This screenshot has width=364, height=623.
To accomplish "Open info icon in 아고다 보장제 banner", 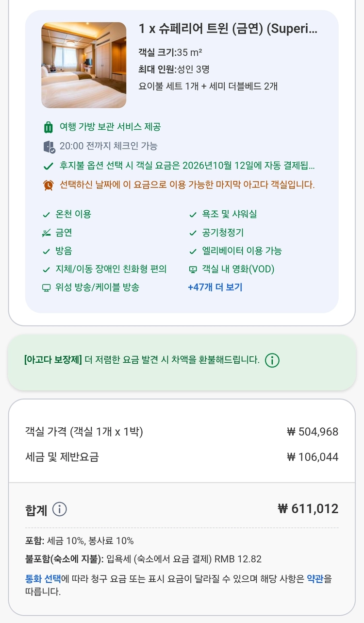I will (272, 360).
